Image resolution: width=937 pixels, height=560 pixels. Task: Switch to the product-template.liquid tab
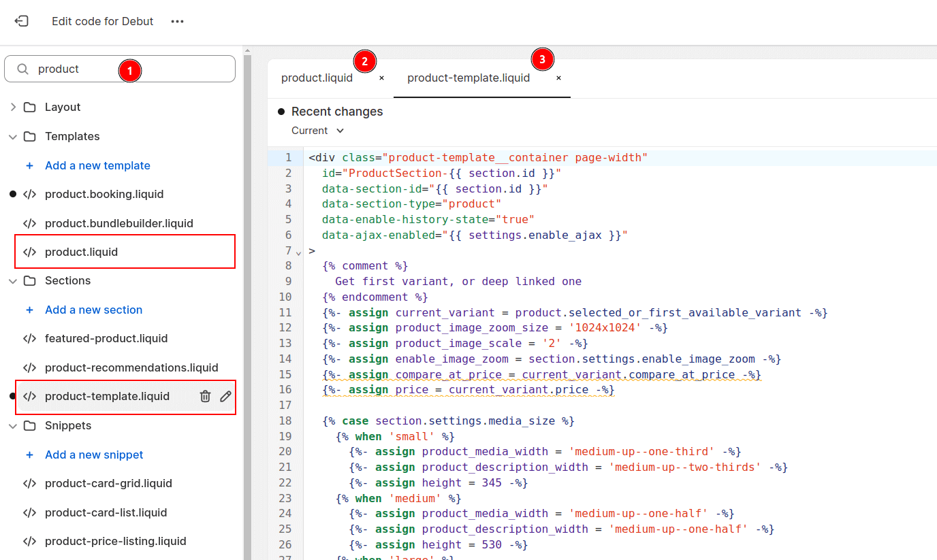pyautogui.click(x=469, y=78)
